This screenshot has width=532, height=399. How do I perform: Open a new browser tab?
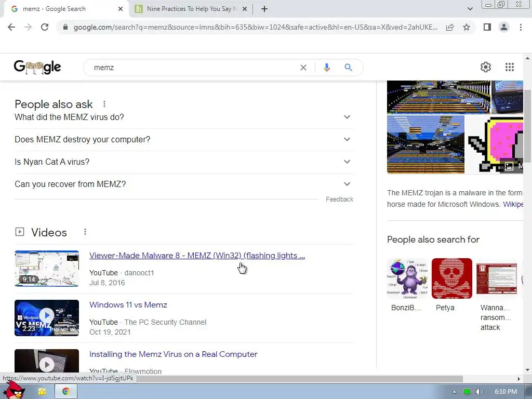[x=264, y=9]
